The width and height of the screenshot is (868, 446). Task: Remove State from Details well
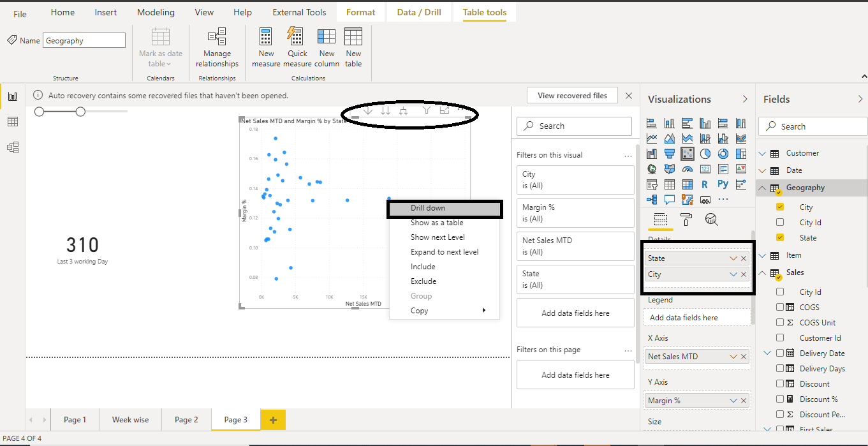[744, 258]
